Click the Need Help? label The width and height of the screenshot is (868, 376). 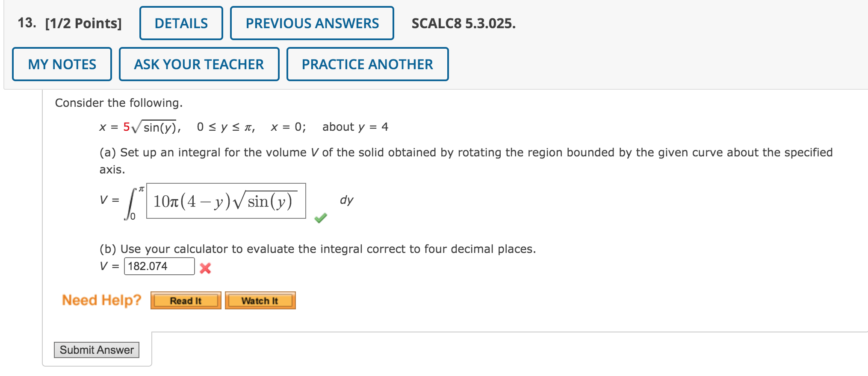pos(101,300)
